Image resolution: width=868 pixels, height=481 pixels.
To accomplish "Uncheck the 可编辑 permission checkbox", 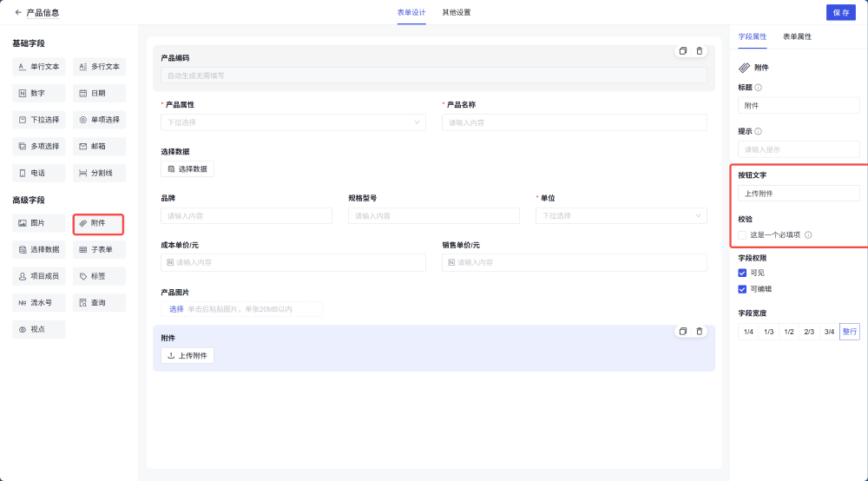I will click(742, 289).
